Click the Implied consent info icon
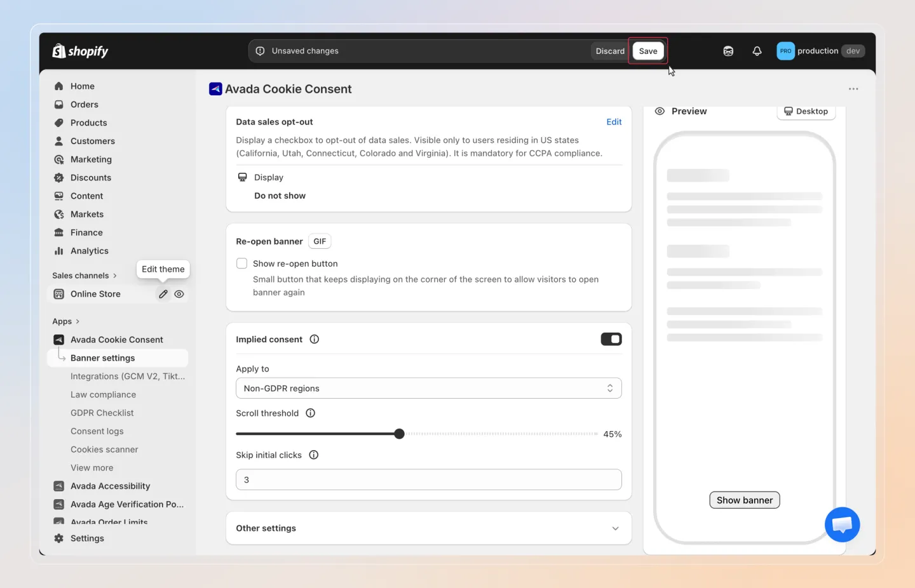 [x=314, y=339]
